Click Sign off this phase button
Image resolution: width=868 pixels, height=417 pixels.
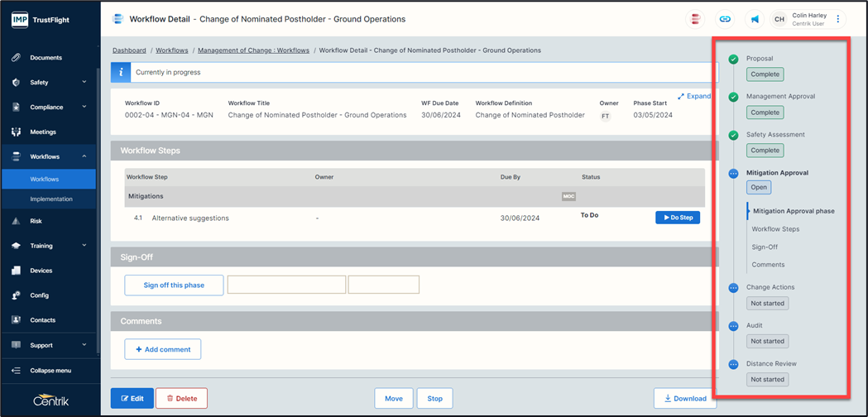click(x=174, y=285)
